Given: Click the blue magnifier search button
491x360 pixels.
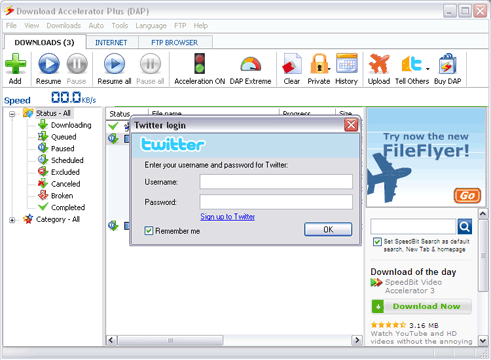Looking at the screenshot, I should (464, 227).
